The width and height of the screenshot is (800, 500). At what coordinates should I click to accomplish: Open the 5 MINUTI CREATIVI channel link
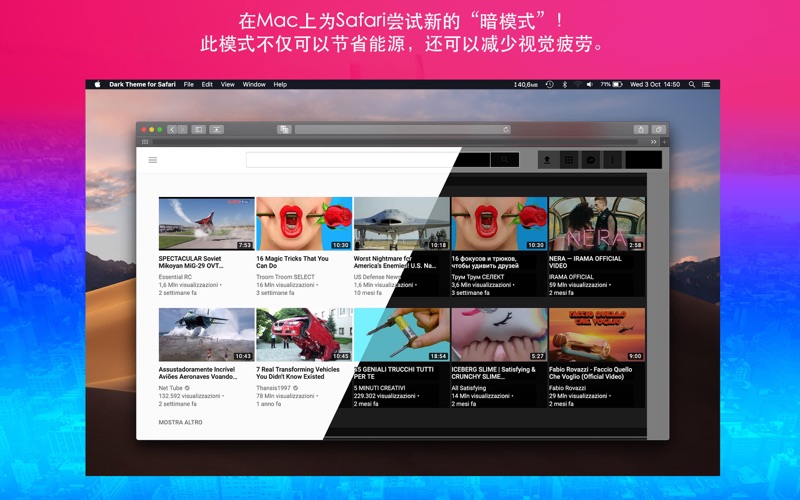pyautogui.click(x=380, y=388)
